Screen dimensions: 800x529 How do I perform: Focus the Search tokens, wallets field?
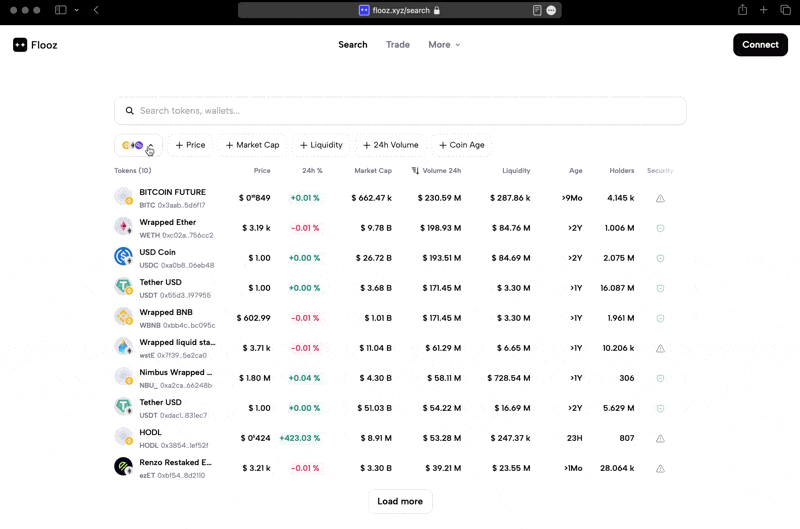coord(400,111)
